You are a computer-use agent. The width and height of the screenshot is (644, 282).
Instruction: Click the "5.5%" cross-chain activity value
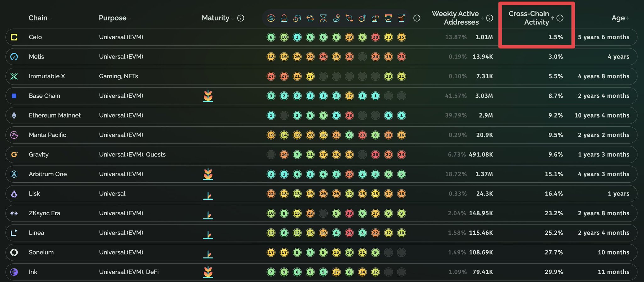point(556,76)
